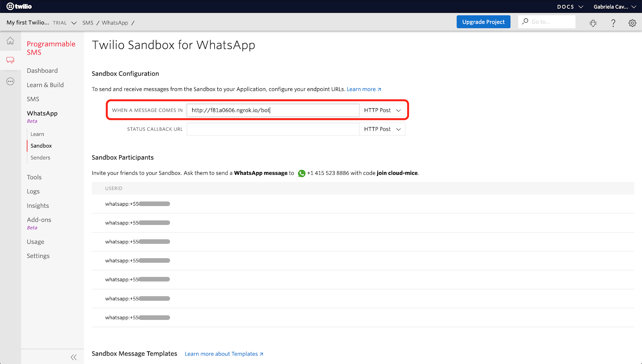This screenshot has width=642, height=364.
Task: Open Senders under WhatsApp
Action: click(41, 158)
